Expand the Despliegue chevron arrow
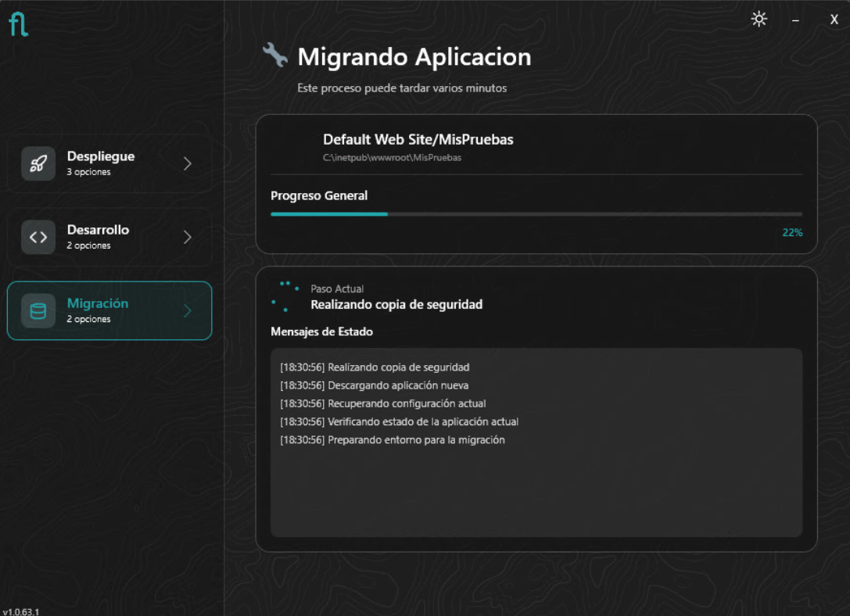This screenshot has height=616, width=850. 188,163
